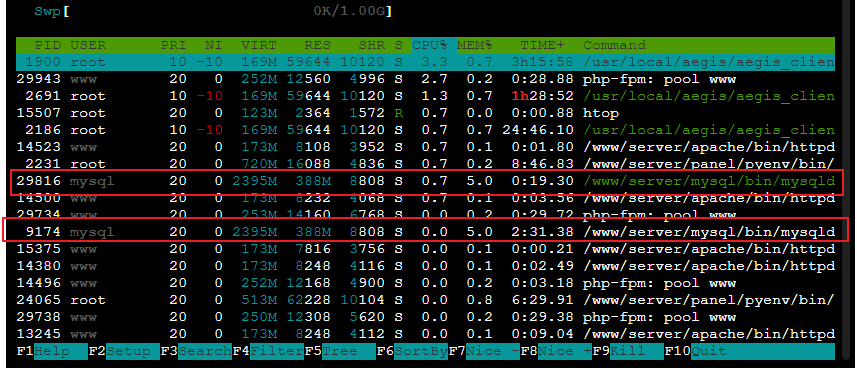Click the 720M VIRT value
Viewport: 857px width, 368px height.
[259, 164]
